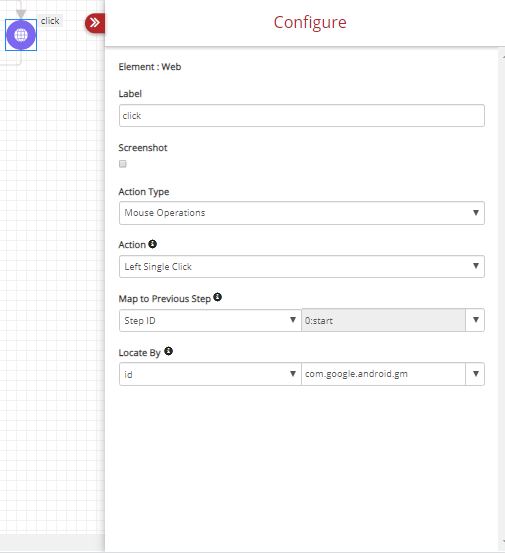
Task: Select the Configure panel vertical scrollbar
Action: pyautogui.click(x=501, y=299)
